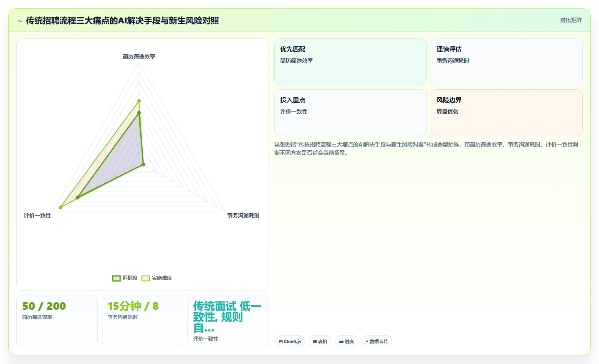Select the 优先匹配 matrix card

click(x=350, y=62)
